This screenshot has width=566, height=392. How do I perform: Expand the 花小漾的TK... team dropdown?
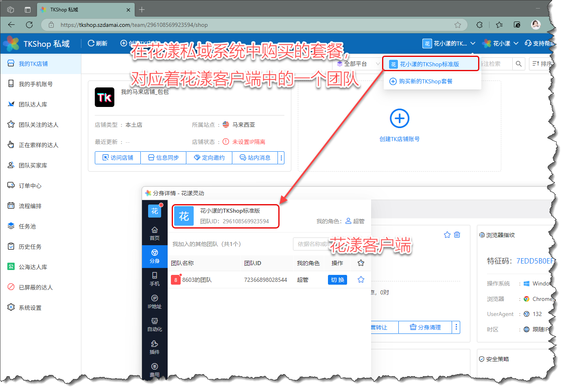[x=449, y=44]
